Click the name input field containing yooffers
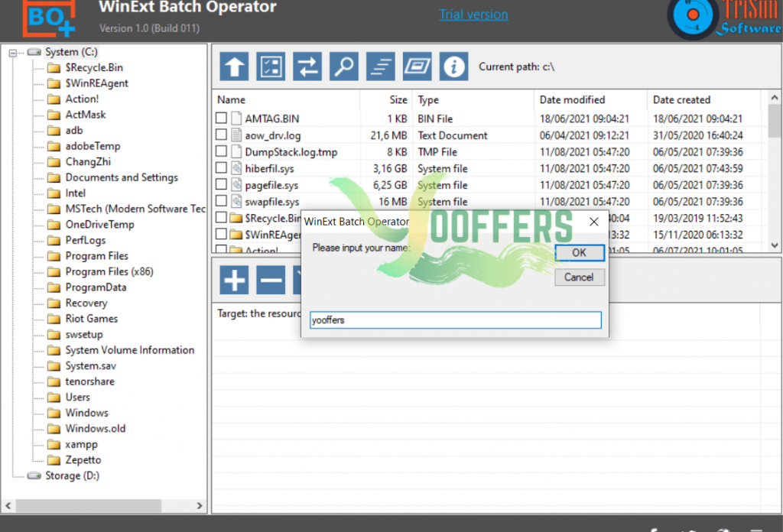This screenshot has width=783, height=532. [456, 320]
